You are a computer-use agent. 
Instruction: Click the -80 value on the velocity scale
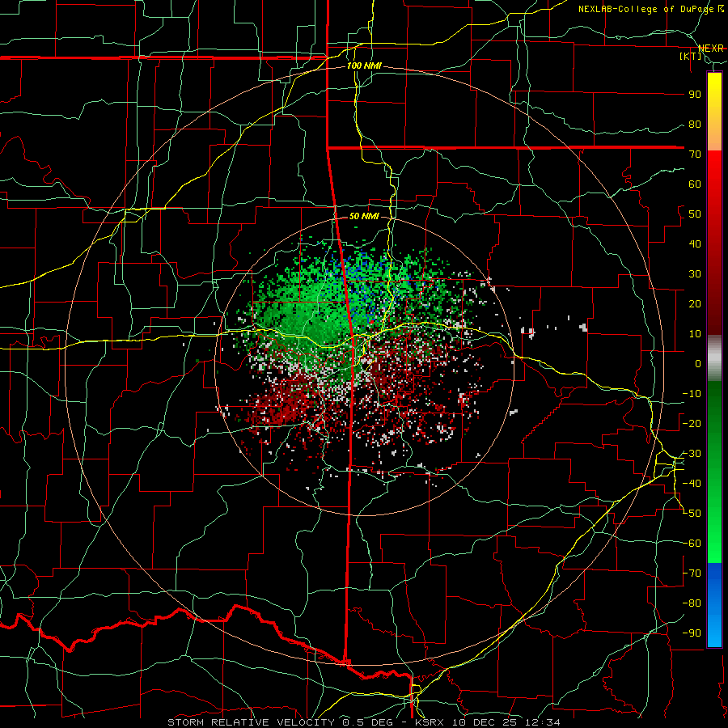[692, 603]
